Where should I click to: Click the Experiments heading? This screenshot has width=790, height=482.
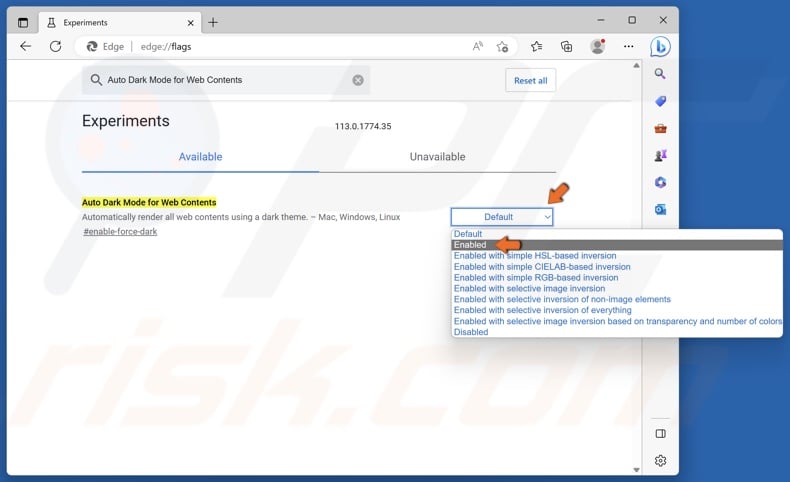(125, 121)
